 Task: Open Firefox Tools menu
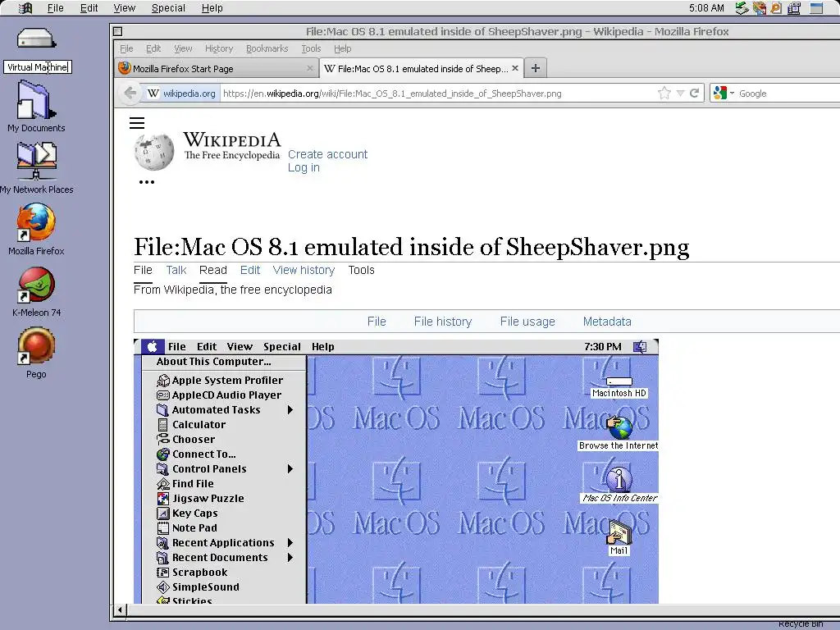coord(311,48)
